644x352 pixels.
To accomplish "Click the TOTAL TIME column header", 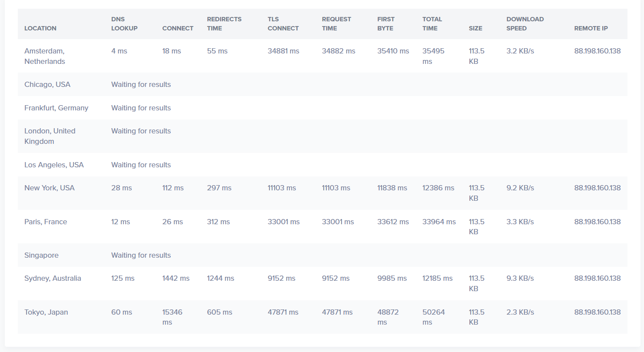I will point(432,23).
